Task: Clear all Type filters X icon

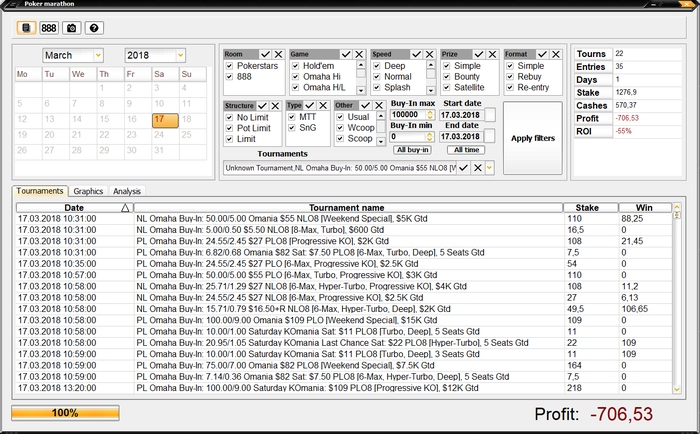Action: point(323,105)
